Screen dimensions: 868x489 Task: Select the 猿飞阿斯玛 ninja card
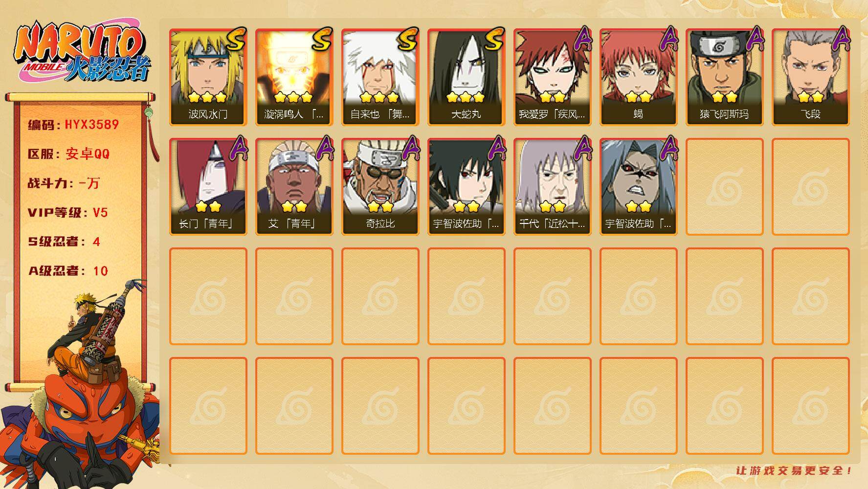click(x=725, y=77)
